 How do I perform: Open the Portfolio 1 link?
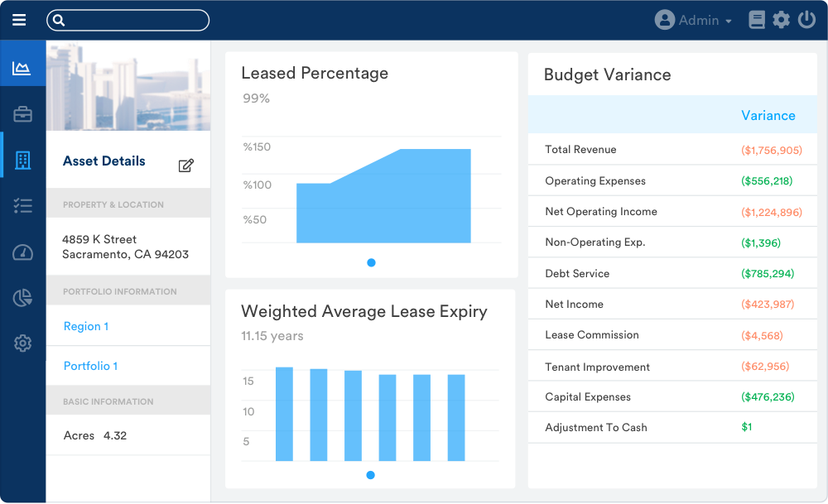coord(89,366)
